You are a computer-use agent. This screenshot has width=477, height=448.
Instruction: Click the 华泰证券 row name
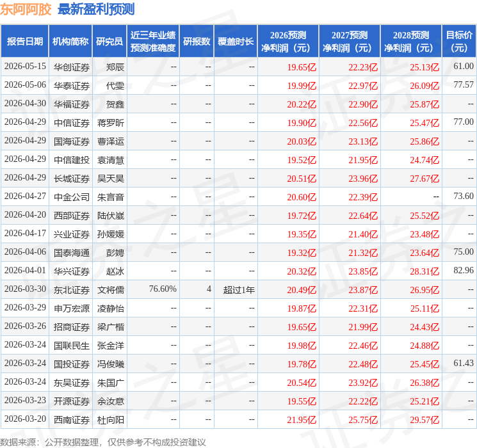click(72, 86)
